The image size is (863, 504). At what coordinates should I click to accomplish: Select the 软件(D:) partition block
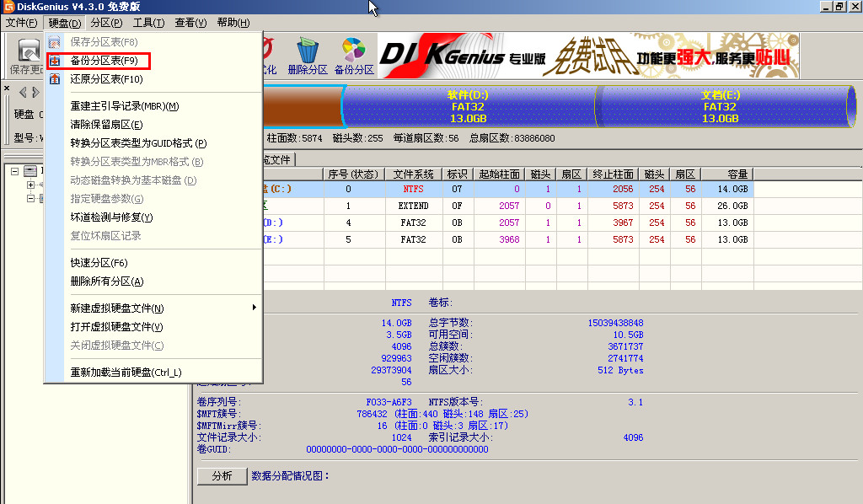point(469,106)
